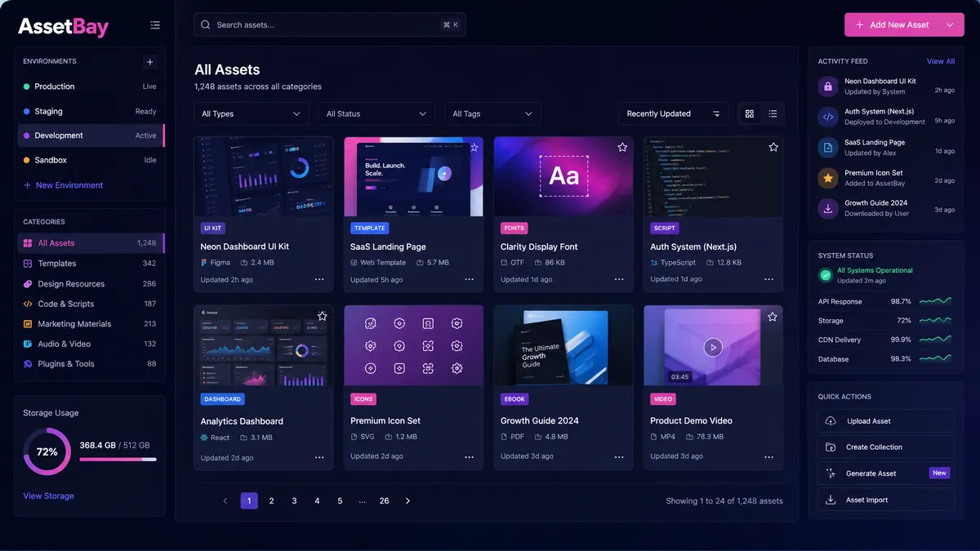
Task: Click the Templates category icon
Action: tap(28, 264)
